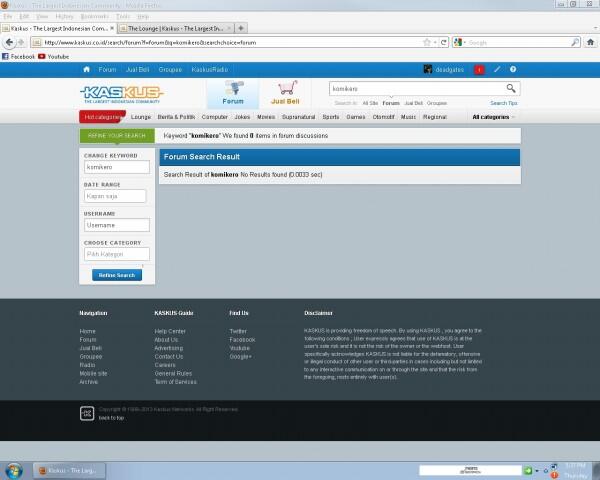Open the Archive footer link
This screenshot has width=600, height=480.
point(88,382)
